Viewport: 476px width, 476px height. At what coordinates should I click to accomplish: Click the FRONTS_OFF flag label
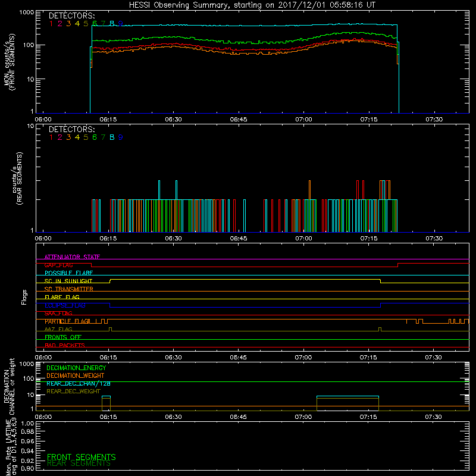coord(63,337)
